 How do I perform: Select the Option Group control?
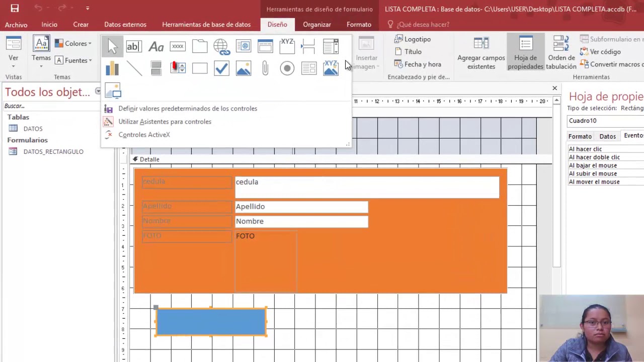point(287,46)
